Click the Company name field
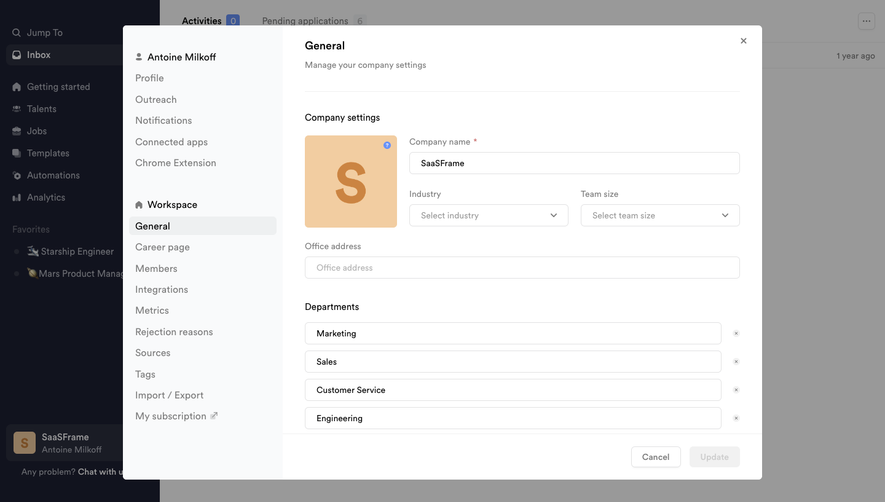885x502 pixels. (x=574, y=163)
